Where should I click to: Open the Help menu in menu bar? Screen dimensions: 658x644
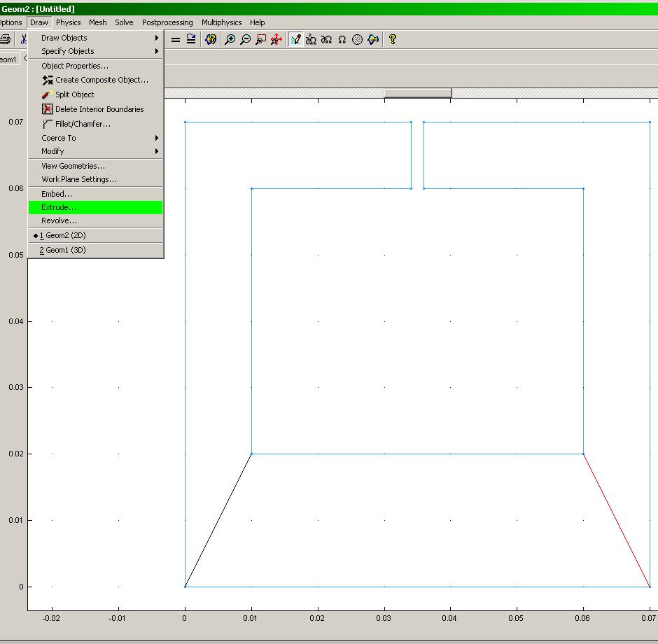click(257, 22)
